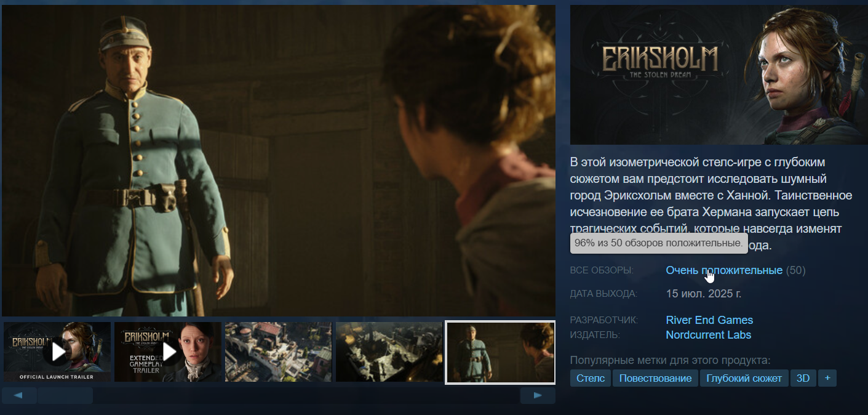Select the highlighted officer screenshot thumbnail

[x=500, y=352]
